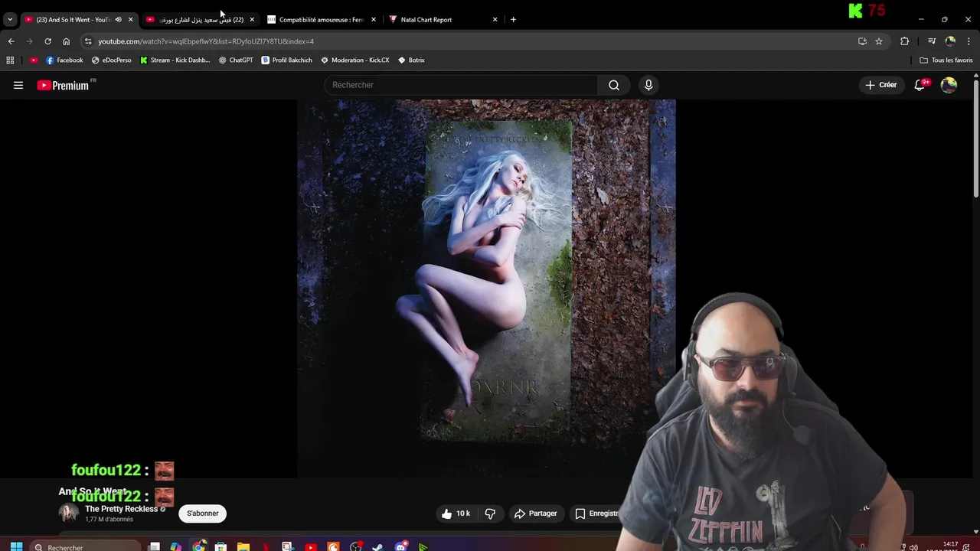Save video with Enregistrer button
Screen dimensions: 980x551
click(x=596, y=514)
